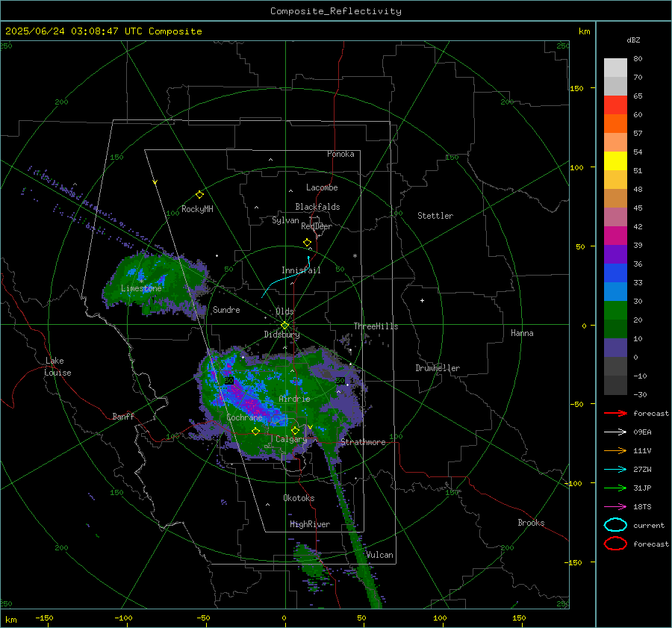The image size is (672, 628).
Task: Click yellow diamond marker below RedDeer
Action: 307,243
